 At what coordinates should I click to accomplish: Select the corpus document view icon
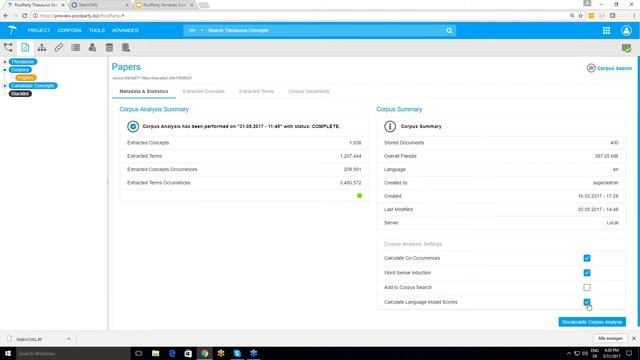click(25, 48)
